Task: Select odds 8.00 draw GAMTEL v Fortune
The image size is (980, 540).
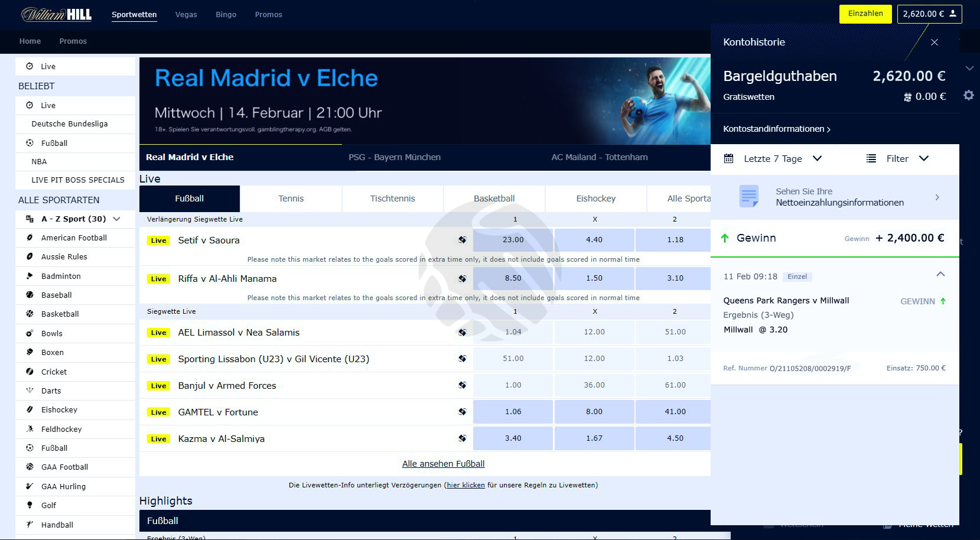Action: [x=594, y=412]
